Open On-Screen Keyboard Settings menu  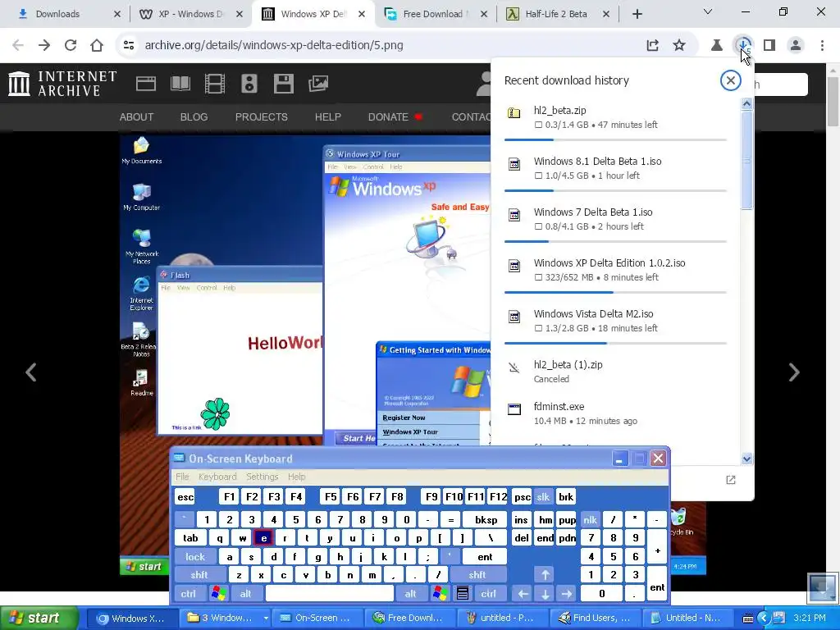262,477
